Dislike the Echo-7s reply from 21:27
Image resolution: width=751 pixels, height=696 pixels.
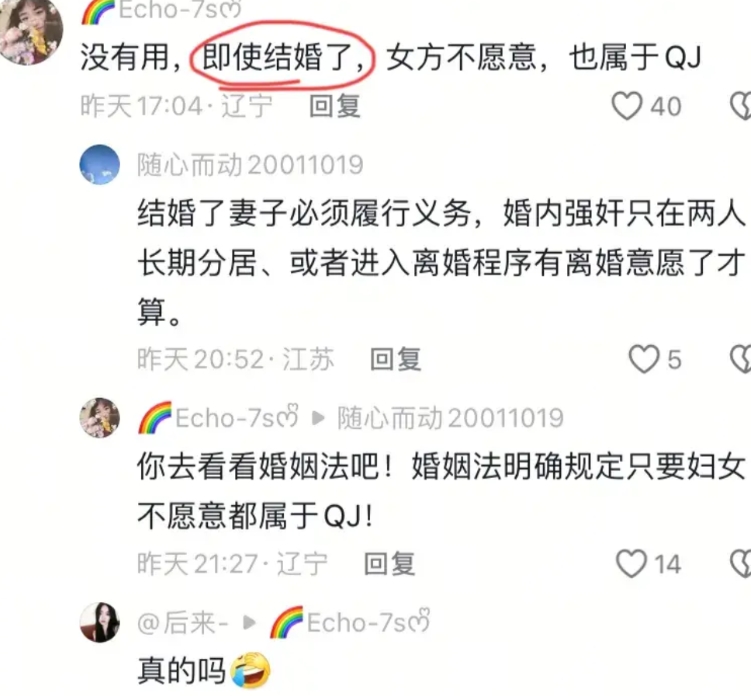click(740, 563)
